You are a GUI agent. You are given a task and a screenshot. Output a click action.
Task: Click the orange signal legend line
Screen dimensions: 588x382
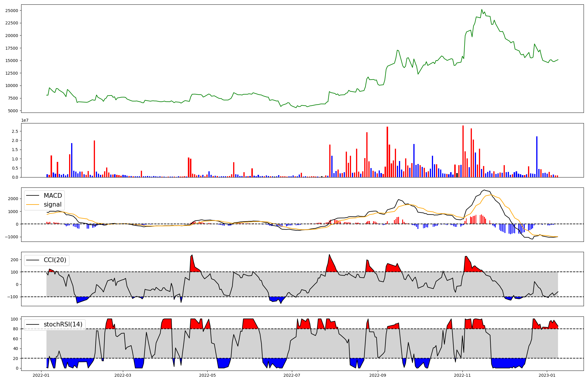33,205
